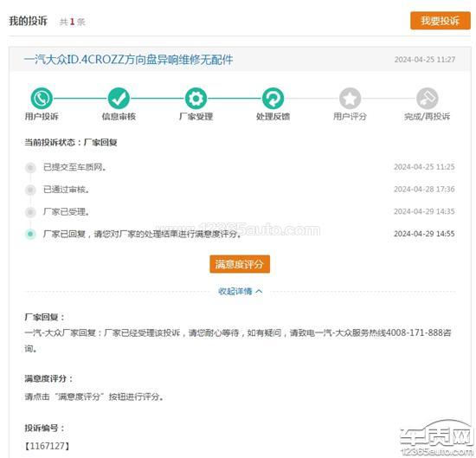This screenshot has width=476, height=458.
Task: Click the timestamp 2024-04-25 11:25
Action: coord(424,167)
